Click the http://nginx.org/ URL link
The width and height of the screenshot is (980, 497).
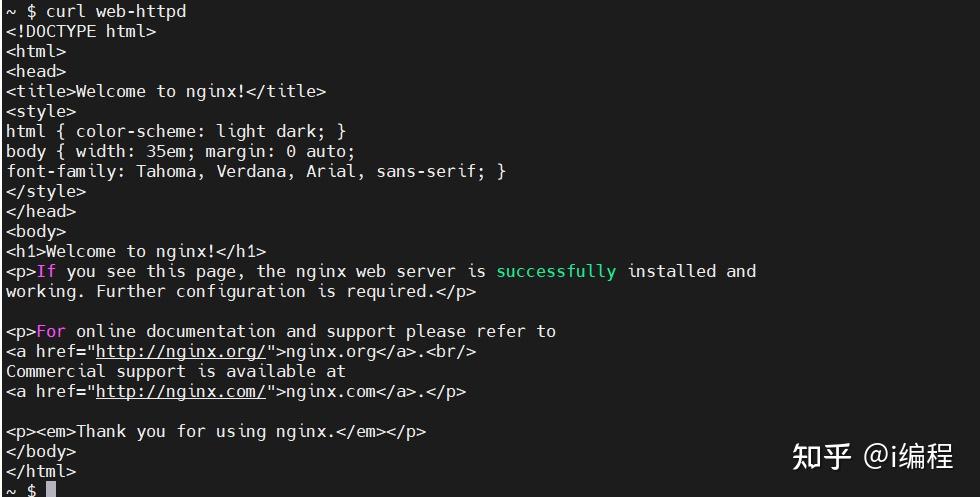pyautogui.click(x=180, y=351)
